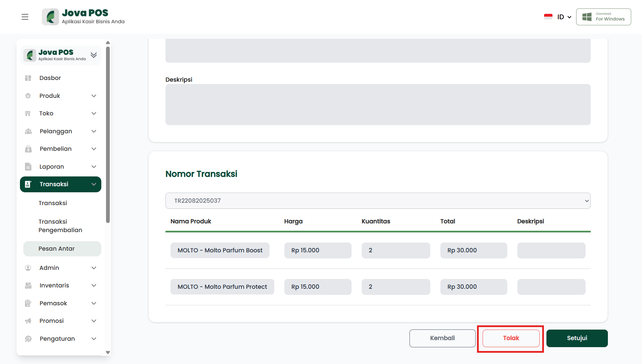The height and width of the screenshot is (364, 642).
Task: Click the Promosi megaphone icon
Action: point(28,321)
